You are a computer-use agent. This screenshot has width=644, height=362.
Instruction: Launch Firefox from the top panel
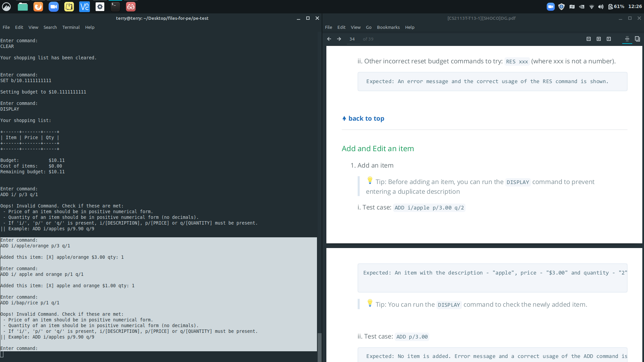pyautogui.click(x=38, y=7)
